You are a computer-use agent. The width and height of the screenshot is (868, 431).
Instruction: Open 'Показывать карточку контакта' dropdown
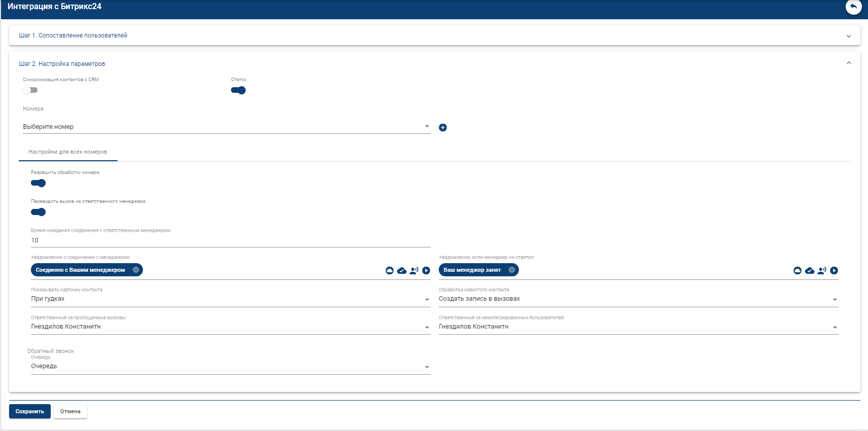[231, 299]
